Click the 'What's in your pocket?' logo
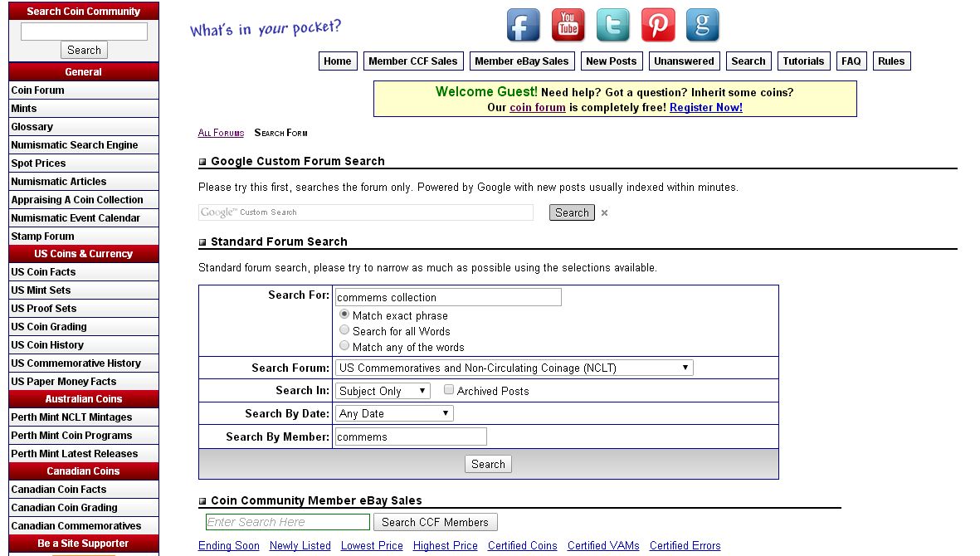Screen dimensions: 980x556 point(266,28)
